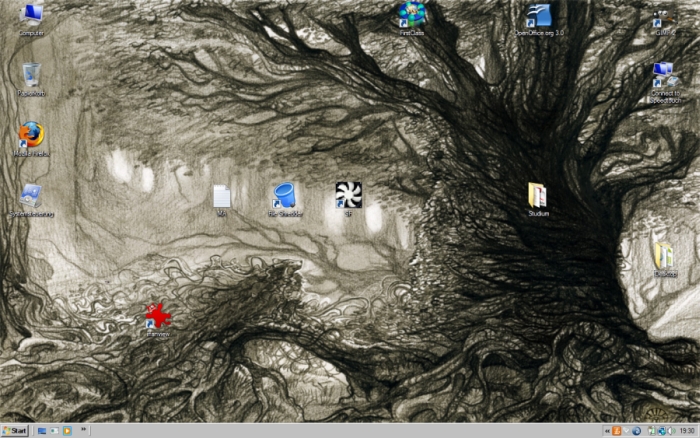Click the orange tray icon
700x438 pixels.
pyautogui.click(x=617, y=431)
